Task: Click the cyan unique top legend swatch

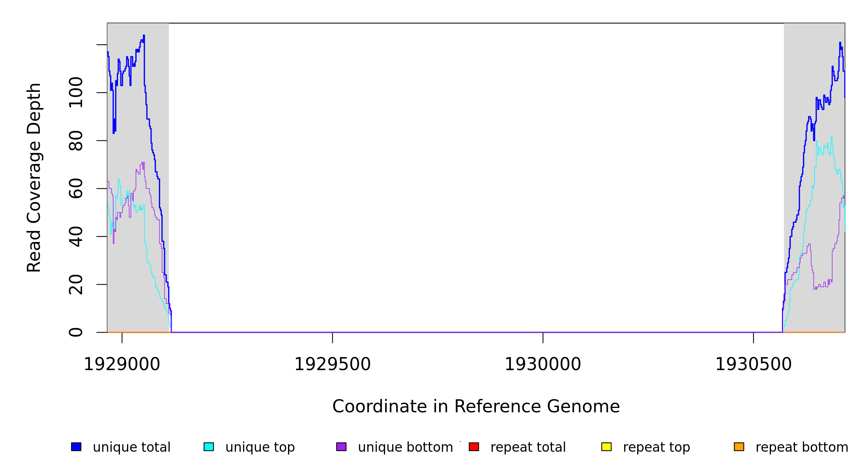Action: tap(209, 447)
